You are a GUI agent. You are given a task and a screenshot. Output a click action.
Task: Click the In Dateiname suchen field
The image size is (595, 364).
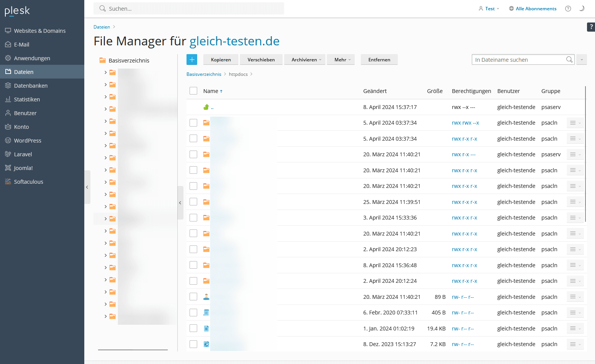tap(519, 59)
